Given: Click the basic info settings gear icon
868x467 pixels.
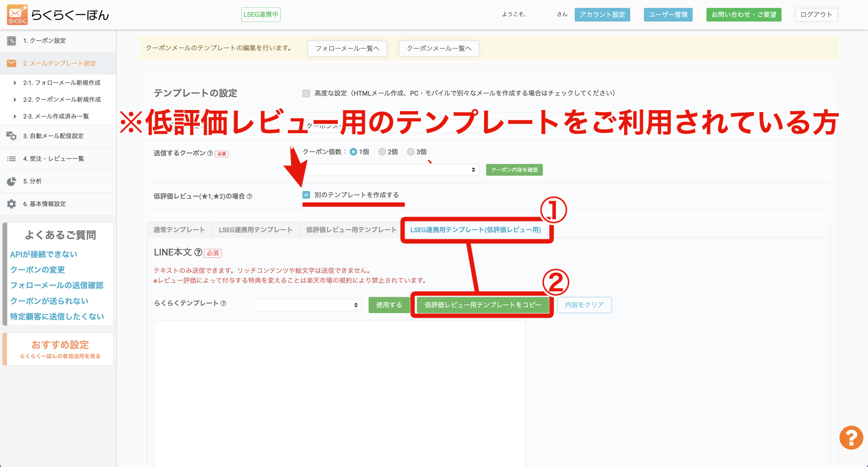Looking at the screenshot, I should [11, 204].
